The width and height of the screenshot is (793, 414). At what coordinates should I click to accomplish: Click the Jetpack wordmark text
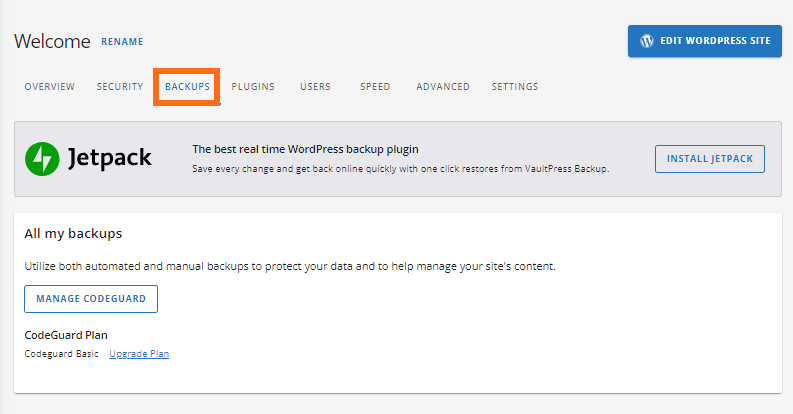point(110,158)
